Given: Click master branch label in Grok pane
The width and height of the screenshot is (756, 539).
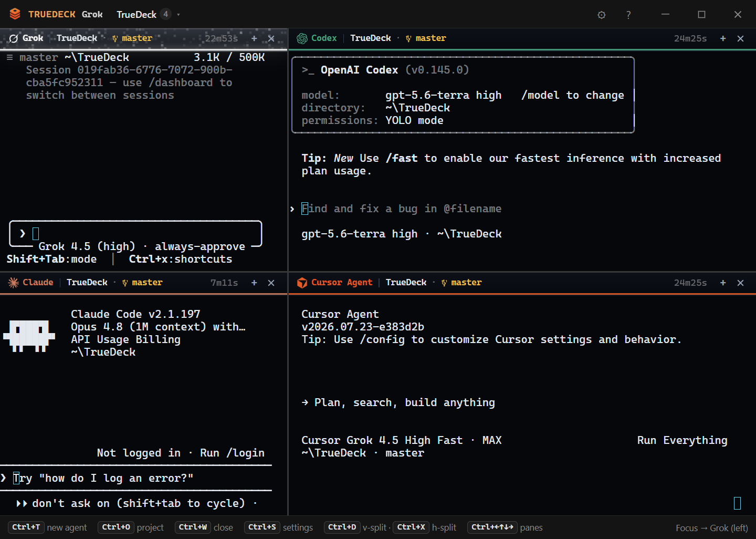Looking at the screenshot, I should pyautogui.click(x=132, y=38).
